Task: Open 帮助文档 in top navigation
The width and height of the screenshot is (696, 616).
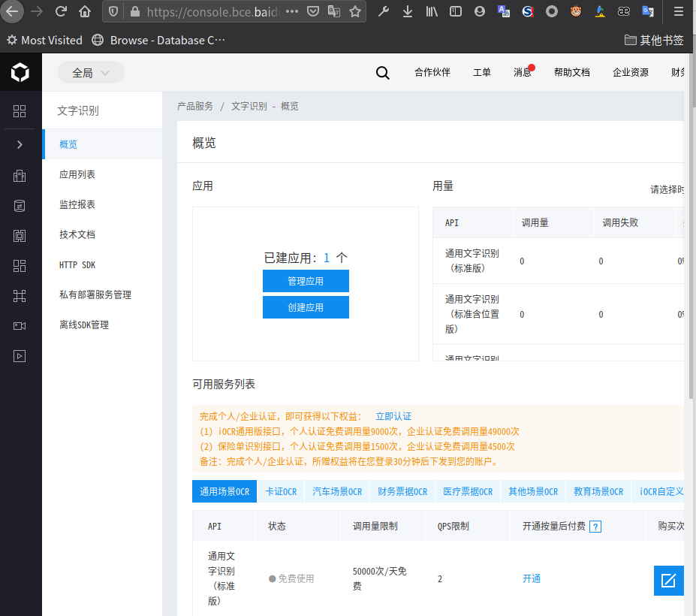Action: pos(571,72)
